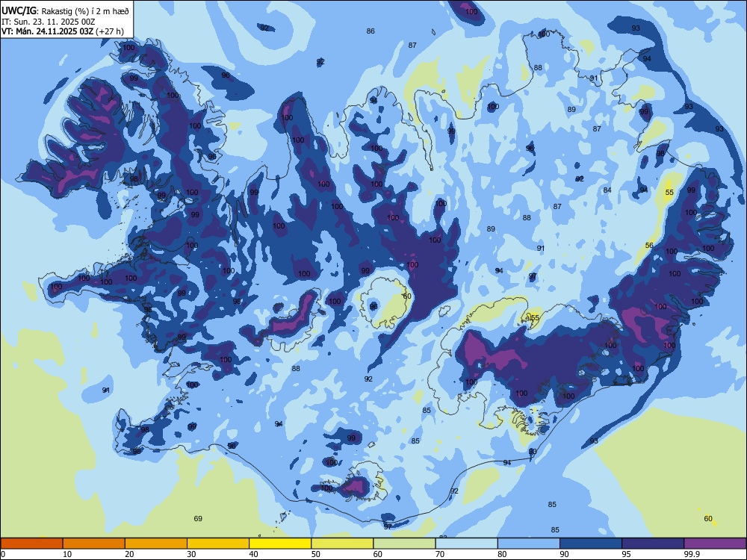Select the 40–50 bright yellow legend swatch
Viewport: 747px width, 560px height.
[280, 544]
